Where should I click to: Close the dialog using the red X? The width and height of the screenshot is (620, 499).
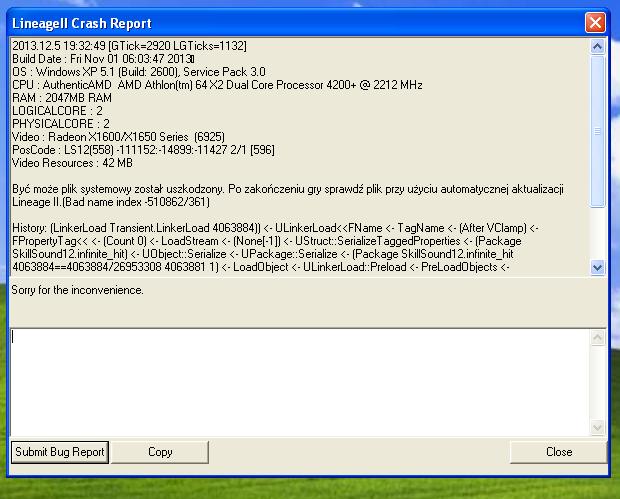point(595,23)
